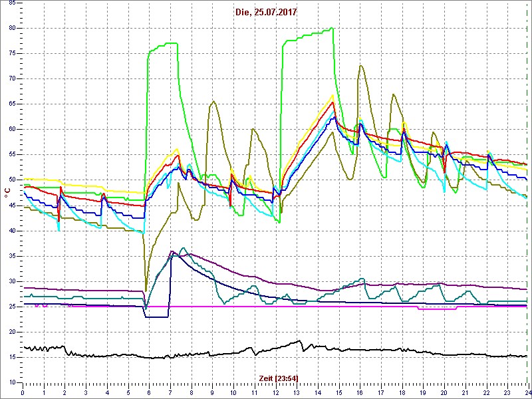Click hour label 13 on the time axis
Screen dimensions: 532x399
click(296, 392)
